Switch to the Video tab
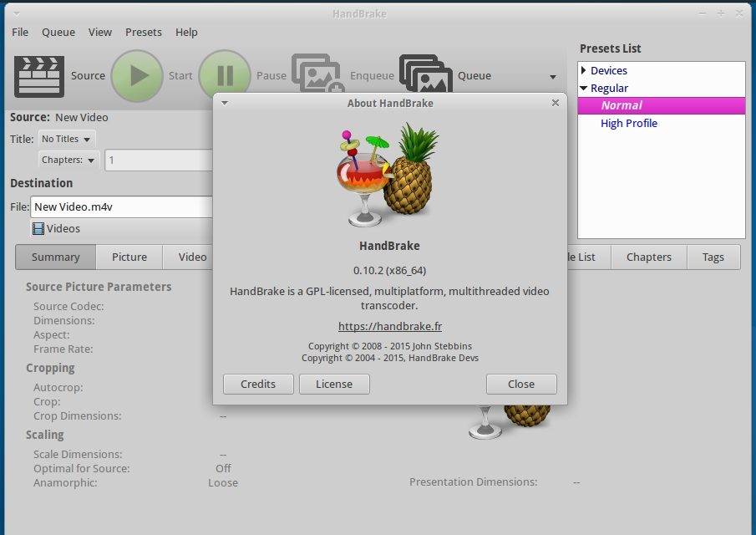This screenshot has width=756, height=535. pos(188,257)
